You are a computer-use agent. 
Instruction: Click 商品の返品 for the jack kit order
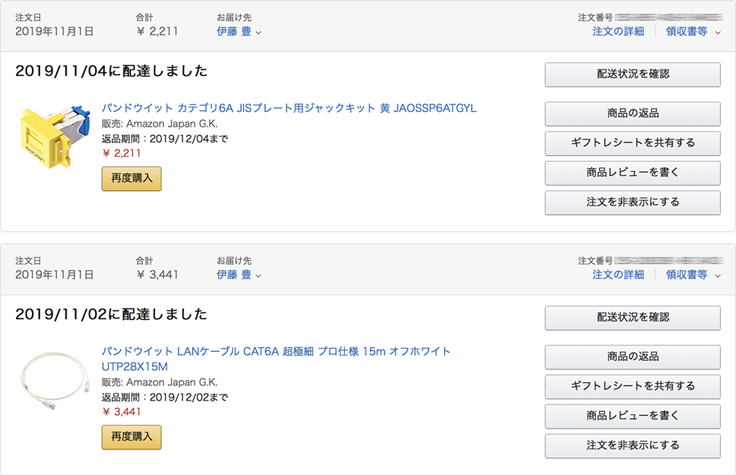(x=632, y=114)
